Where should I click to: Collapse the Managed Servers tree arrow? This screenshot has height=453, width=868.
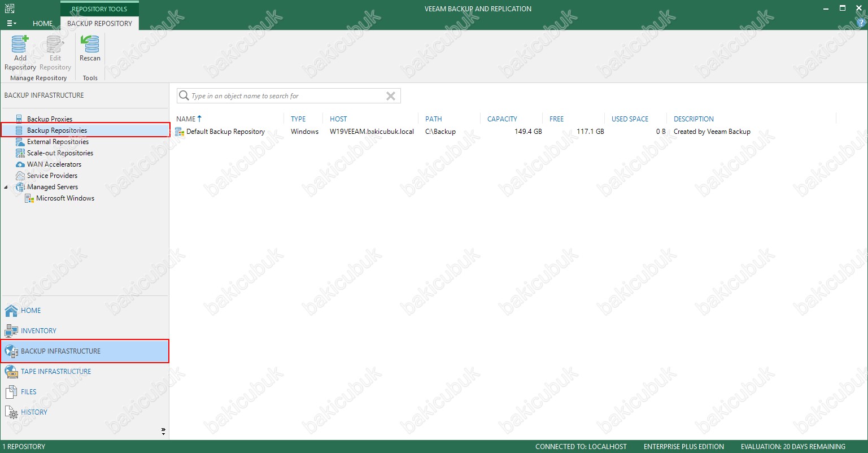pyautogui.click(x=6, y=187)
